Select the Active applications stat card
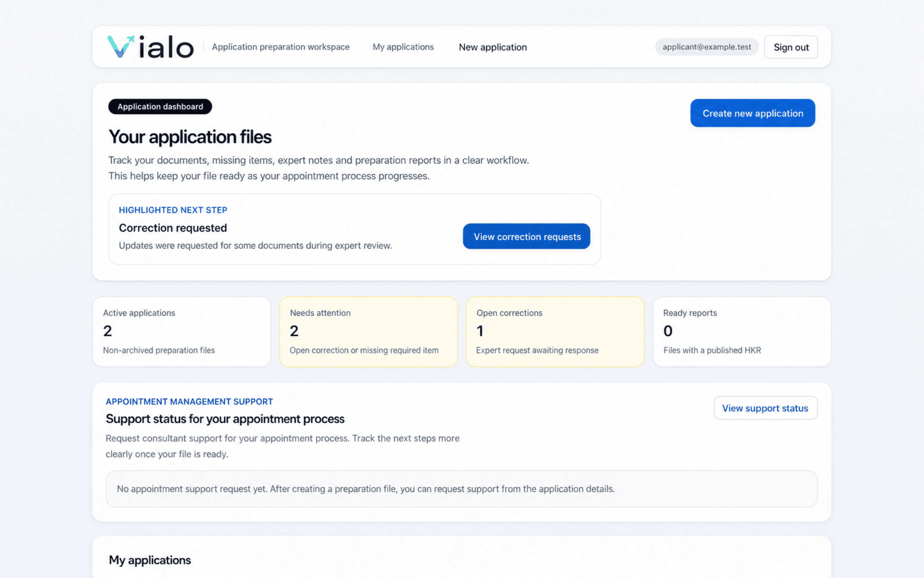Image resolution: width=924 pixels, height=578 pixels. 182,332
